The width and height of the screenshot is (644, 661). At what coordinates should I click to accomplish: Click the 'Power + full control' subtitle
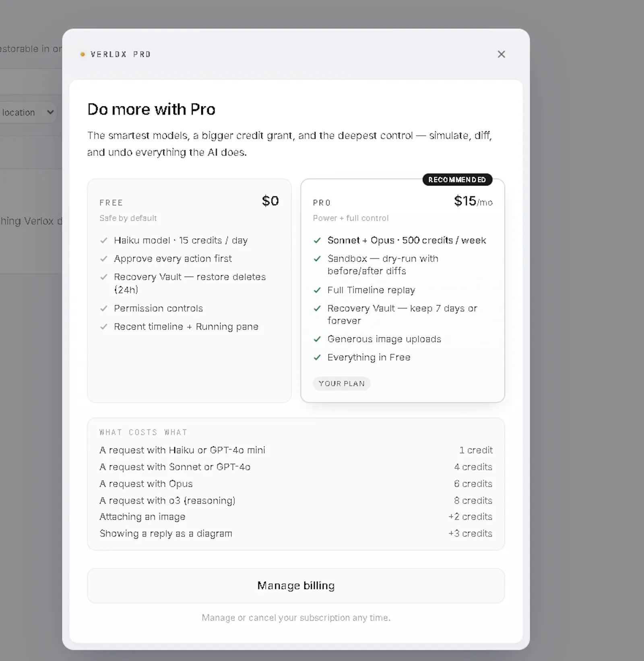point(351,218)
